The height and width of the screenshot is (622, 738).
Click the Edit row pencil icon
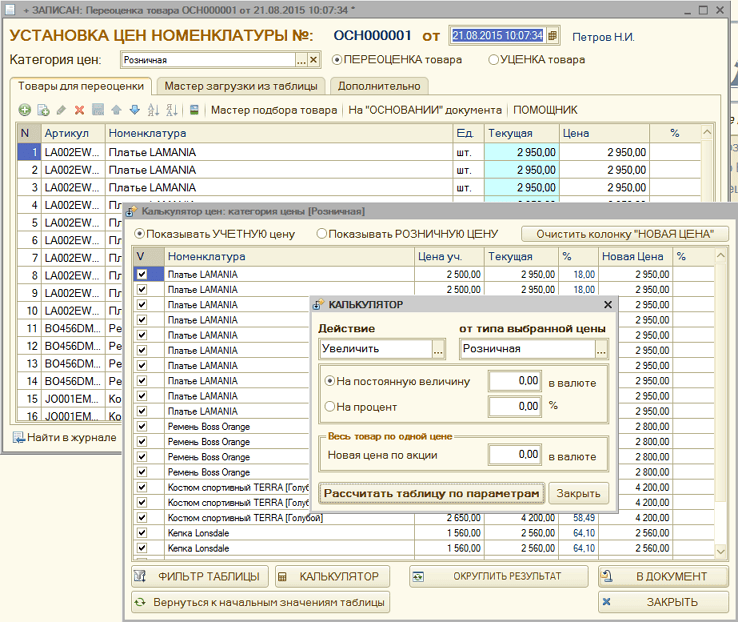61,110
